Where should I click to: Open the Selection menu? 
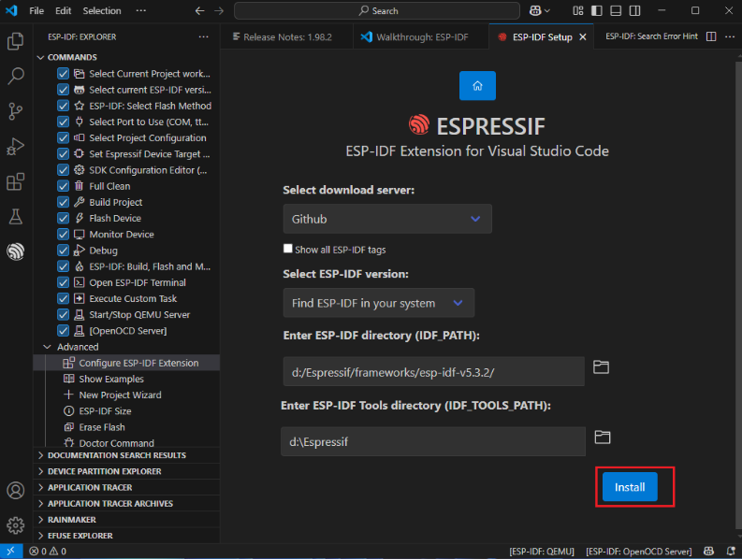pyautogui.click(x=102, y=11)
